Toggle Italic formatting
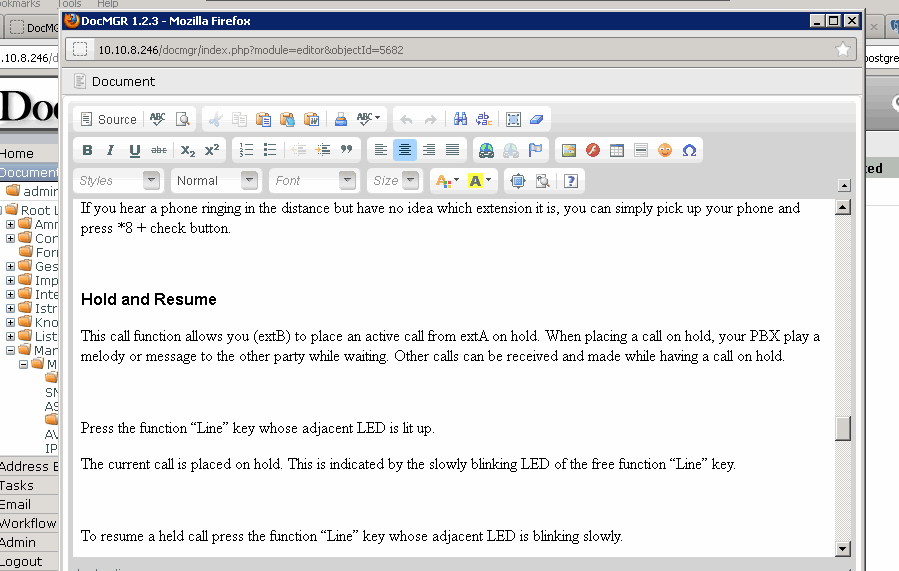The width and height of the screenshot is (899, 571). (x=111, y=150)
